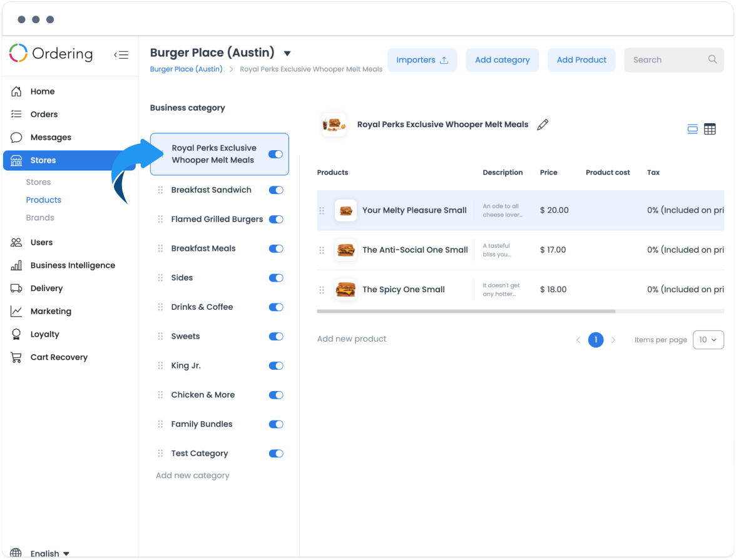This screenshot has width=736, height=560.
Task: Click drag handle of The Anti-Social One Small
Action: (x=322, y=250)
